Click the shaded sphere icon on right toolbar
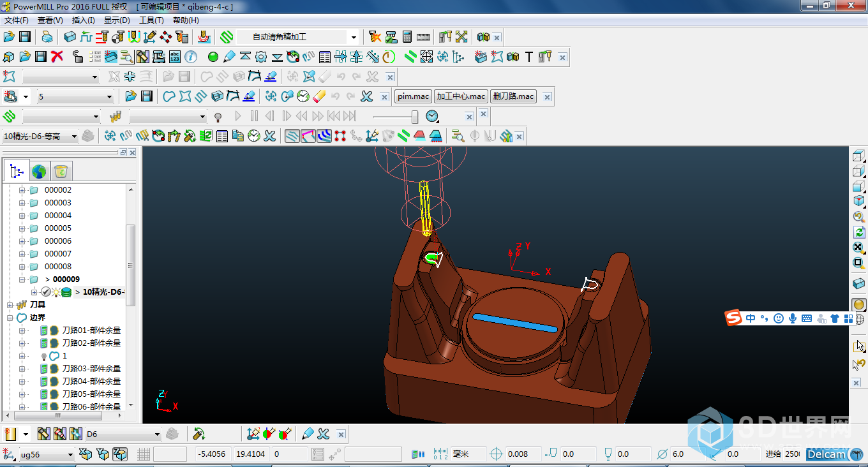The width and height of the screenshot is (868, 467). [858, 306]
